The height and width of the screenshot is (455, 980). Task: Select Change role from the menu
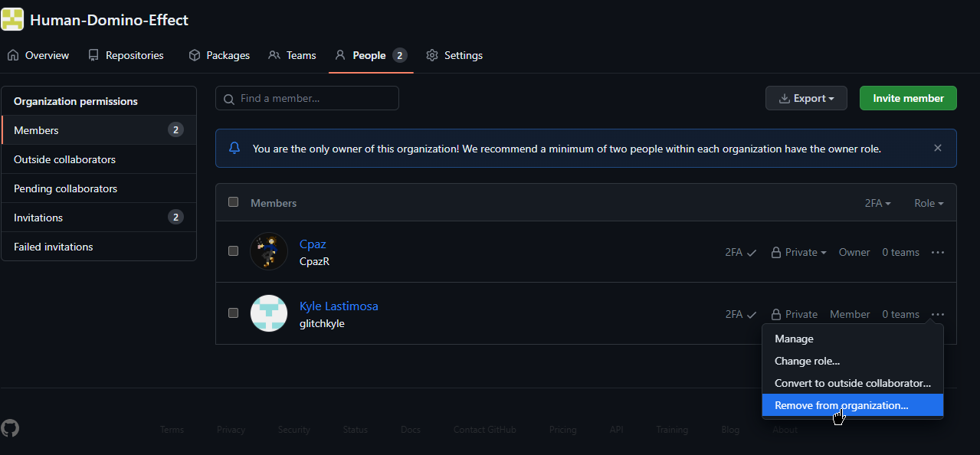(807, 361)
